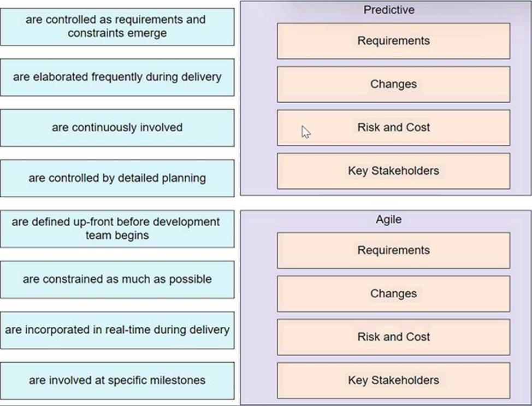
Task: Select the last drop target in the Agile panel
Action: 393,380
